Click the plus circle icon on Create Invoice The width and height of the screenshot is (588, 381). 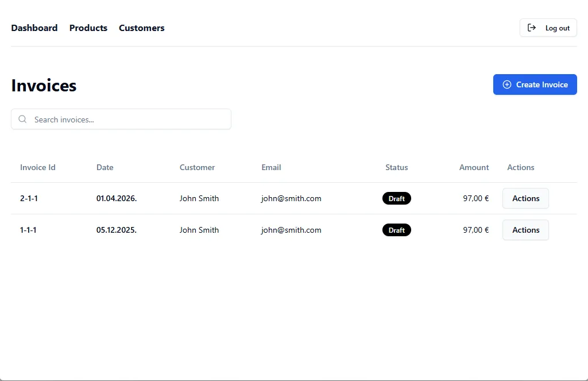(506, 84)
